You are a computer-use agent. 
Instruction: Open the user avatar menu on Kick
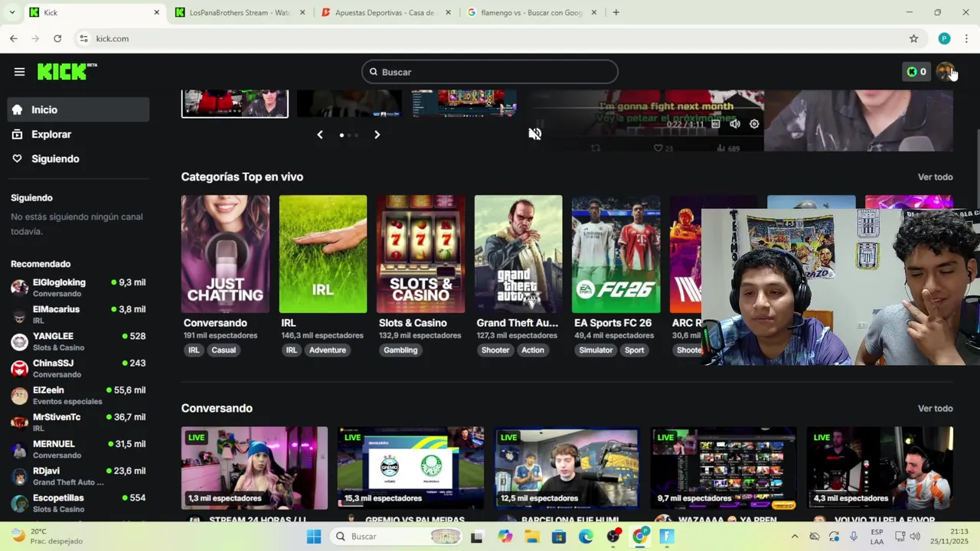tap(945, 71)
